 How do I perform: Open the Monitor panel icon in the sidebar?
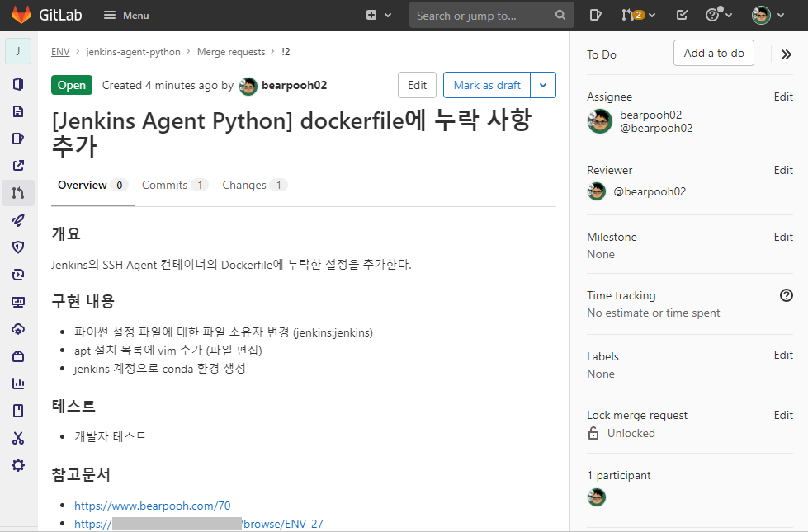(x=17, y=301)
